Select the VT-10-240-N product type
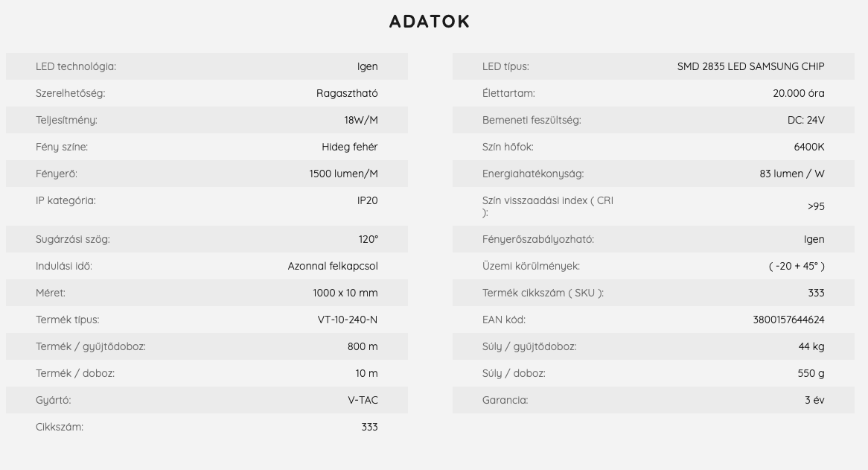868x470 pixels. [x=348, y=320]
